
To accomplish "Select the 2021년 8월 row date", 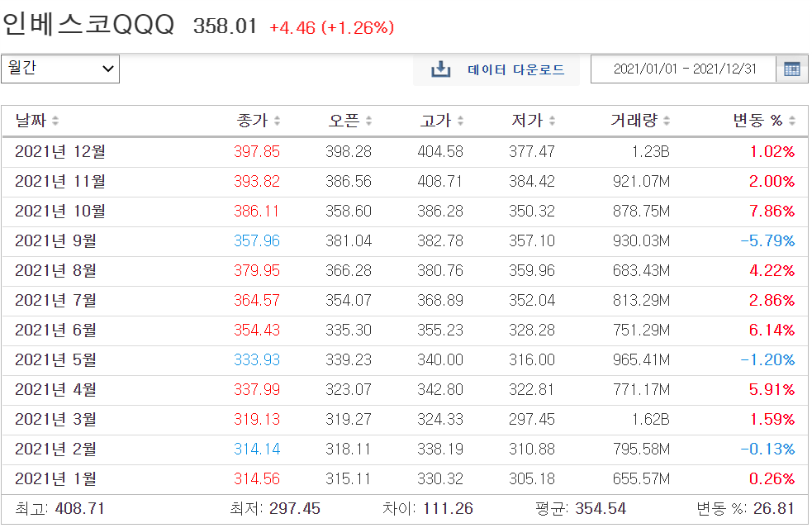I will pos(55,270).
